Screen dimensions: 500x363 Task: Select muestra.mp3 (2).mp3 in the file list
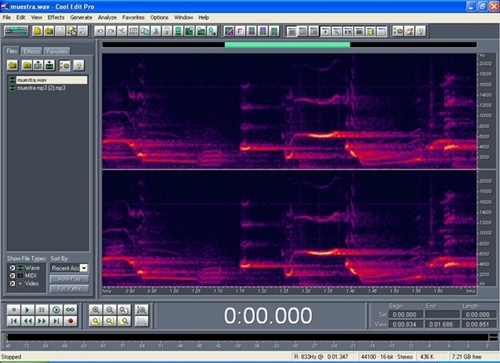click(x=41, y=88)
